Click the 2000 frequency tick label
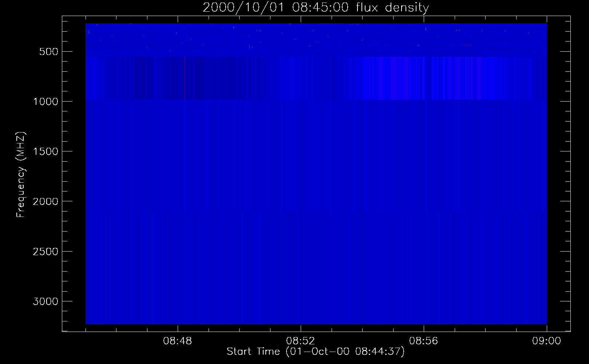 click(x=46, y=201)
